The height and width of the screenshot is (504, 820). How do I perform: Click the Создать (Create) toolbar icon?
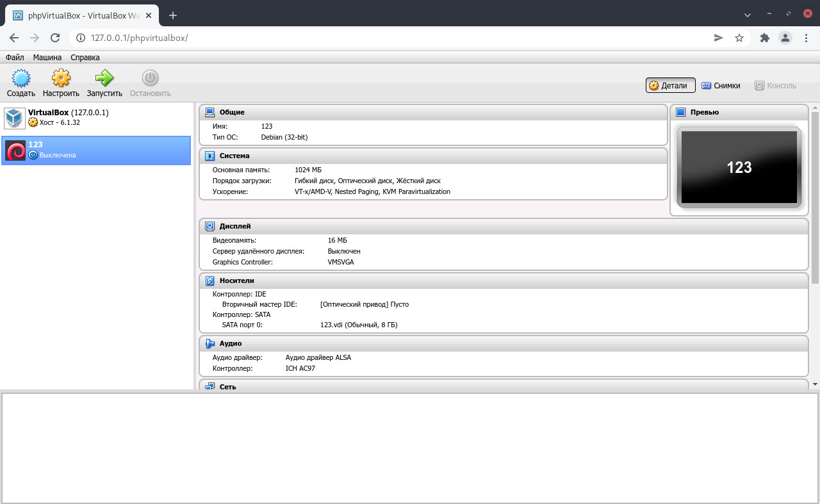point(21,78)
